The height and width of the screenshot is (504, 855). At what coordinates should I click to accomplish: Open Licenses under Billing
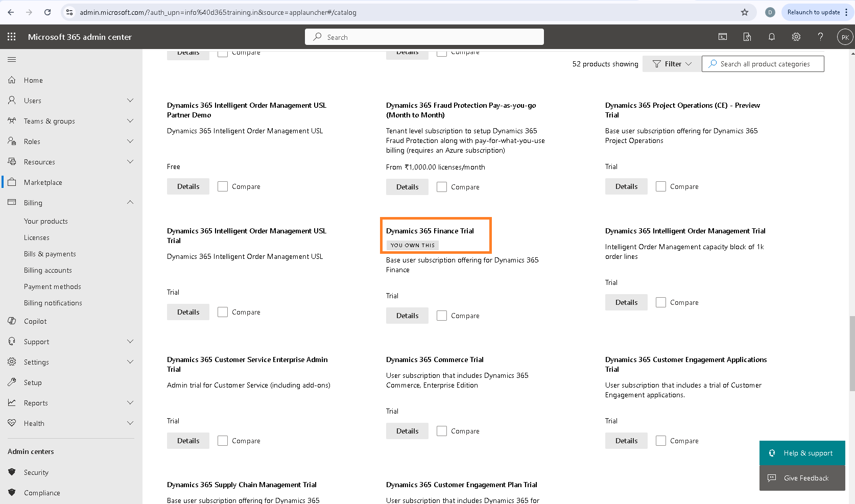[37, 237]
